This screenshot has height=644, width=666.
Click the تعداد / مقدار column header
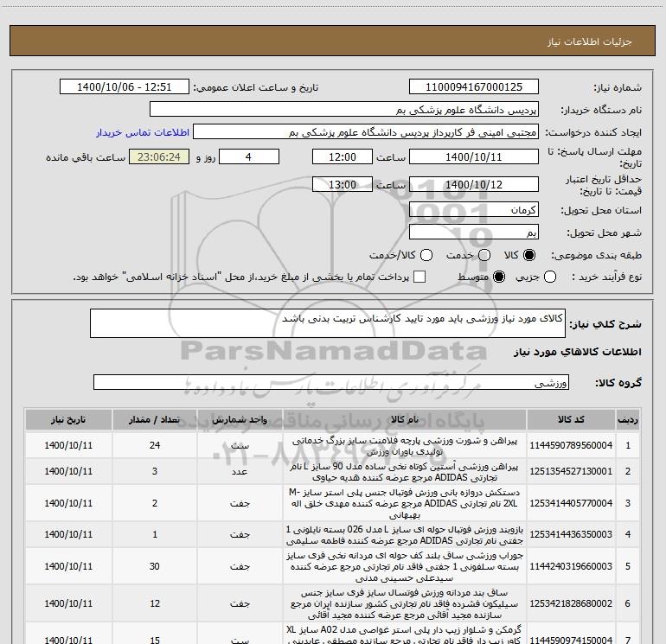pos(155,419)
